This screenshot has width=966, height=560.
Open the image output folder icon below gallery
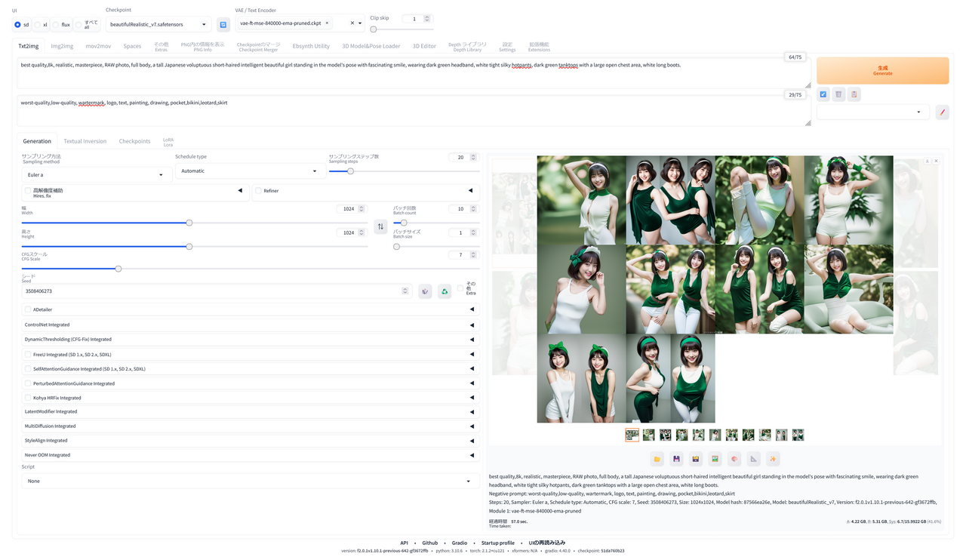[x=657, y=458]
